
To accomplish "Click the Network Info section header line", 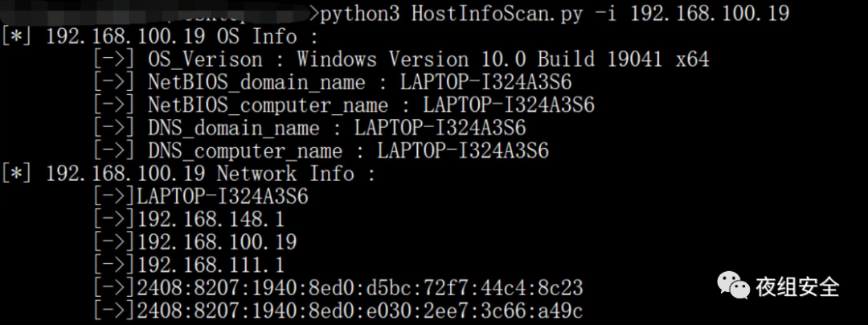I will [x=201, y=174].
